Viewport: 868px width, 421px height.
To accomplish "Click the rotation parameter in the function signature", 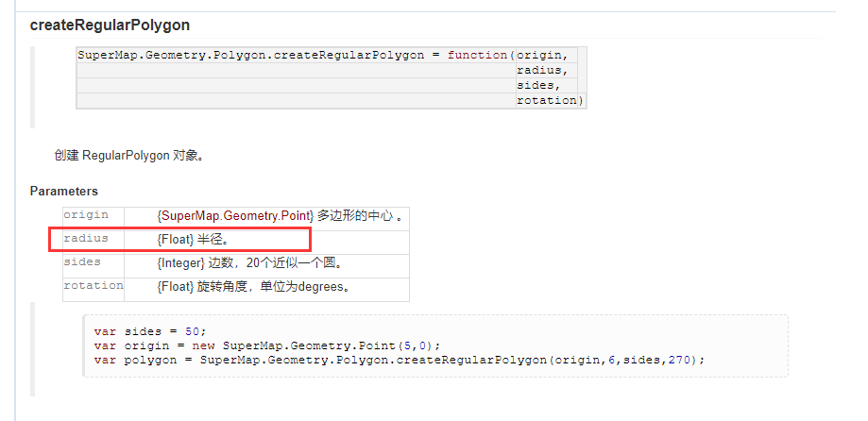I will pyautogui.click(x=546, y=100).
